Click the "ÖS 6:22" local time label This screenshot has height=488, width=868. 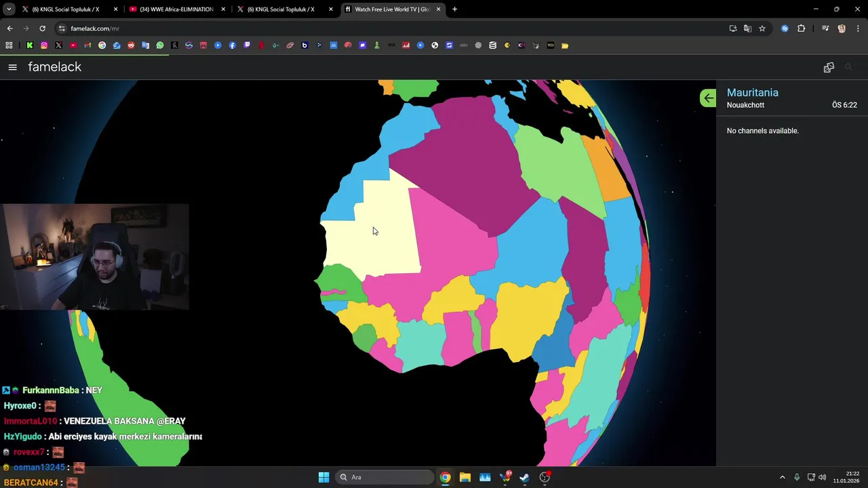(x=844, y=105)
